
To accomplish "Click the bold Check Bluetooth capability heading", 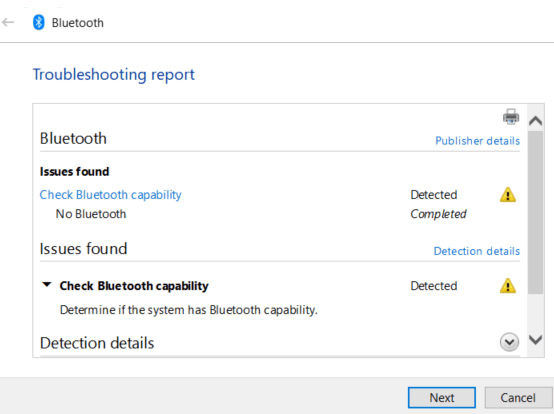I will pos(134,286).
